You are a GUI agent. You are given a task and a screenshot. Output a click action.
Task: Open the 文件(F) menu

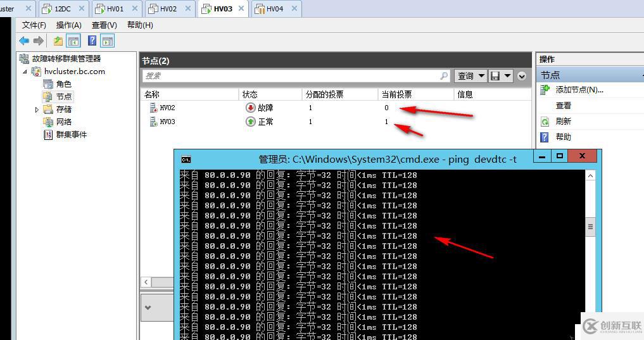pyautogui.click(x=34, y=25)
